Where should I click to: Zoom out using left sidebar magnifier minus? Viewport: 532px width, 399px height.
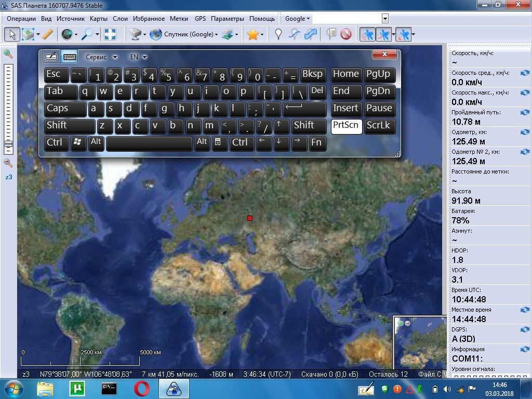8,163
